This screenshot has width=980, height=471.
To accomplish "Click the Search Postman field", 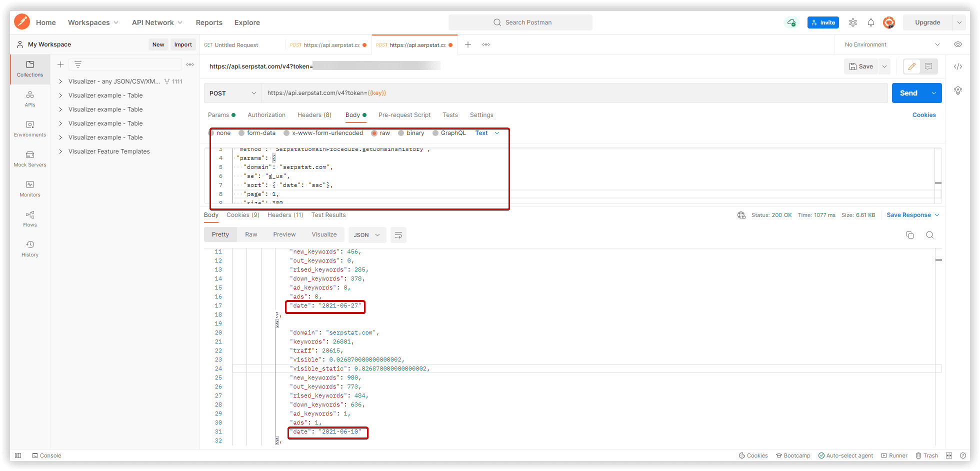I will 520,22.
